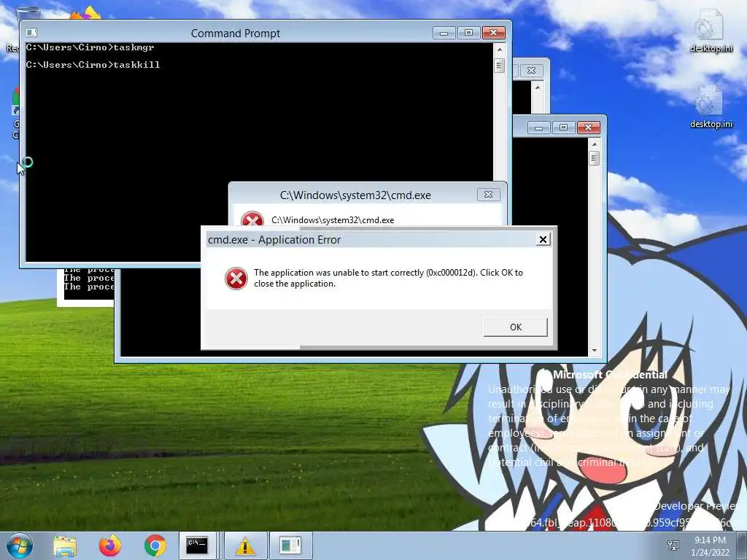Close the C:\Windows\system32\cmd.exe message box
Viewport: 747px width, 560px height.
click(x=488, y=194)
